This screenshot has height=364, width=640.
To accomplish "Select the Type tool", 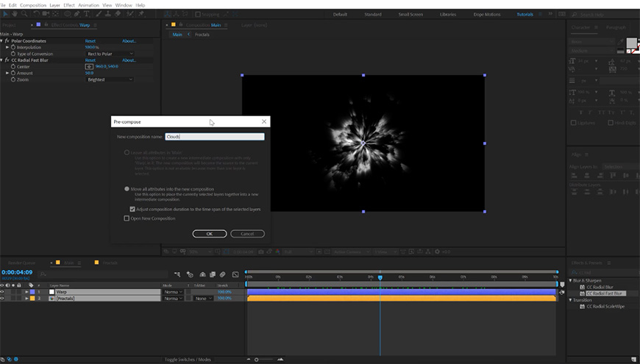I will pyautogui.click(x=86, y=14).
